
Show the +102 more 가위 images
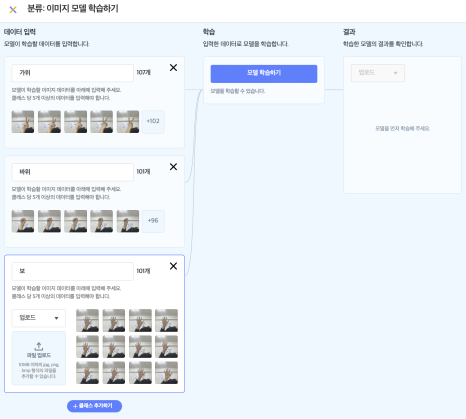[153, 122]
